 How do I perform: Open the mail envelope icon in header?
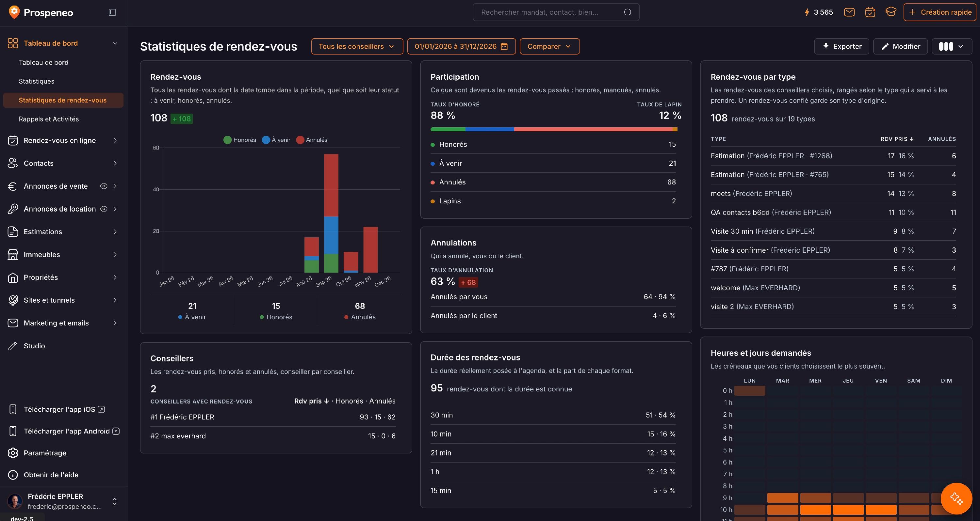coord(849,12)
